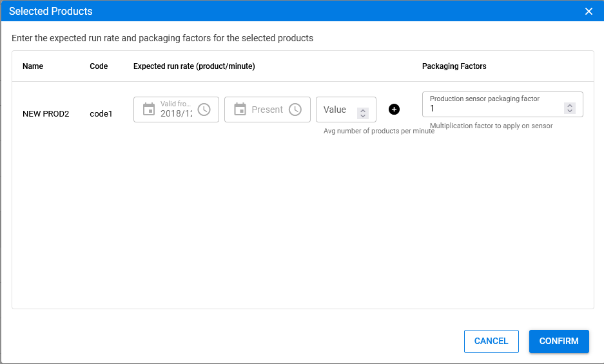
Task: Select the Present end date field
Action: pyautogui.click(x=268, y=110)
